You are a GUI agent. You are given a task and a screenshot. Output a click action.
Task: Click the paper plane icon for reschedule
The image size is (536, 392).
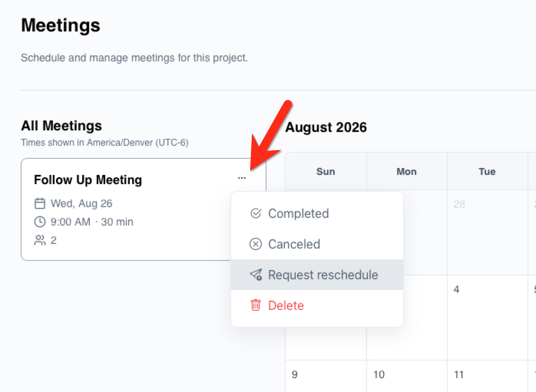256,275
